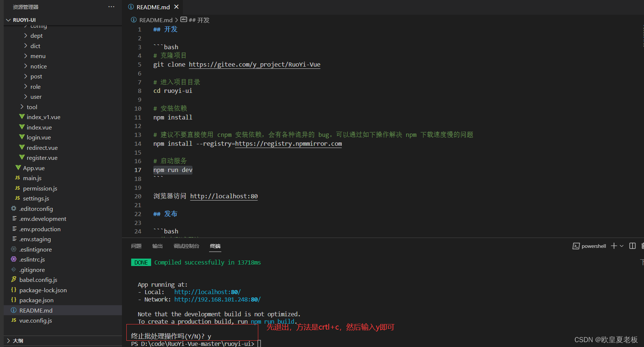This screenshot has height=347, width=644.
Task: Click the permission.js JS icon
Action: (17, 188)
